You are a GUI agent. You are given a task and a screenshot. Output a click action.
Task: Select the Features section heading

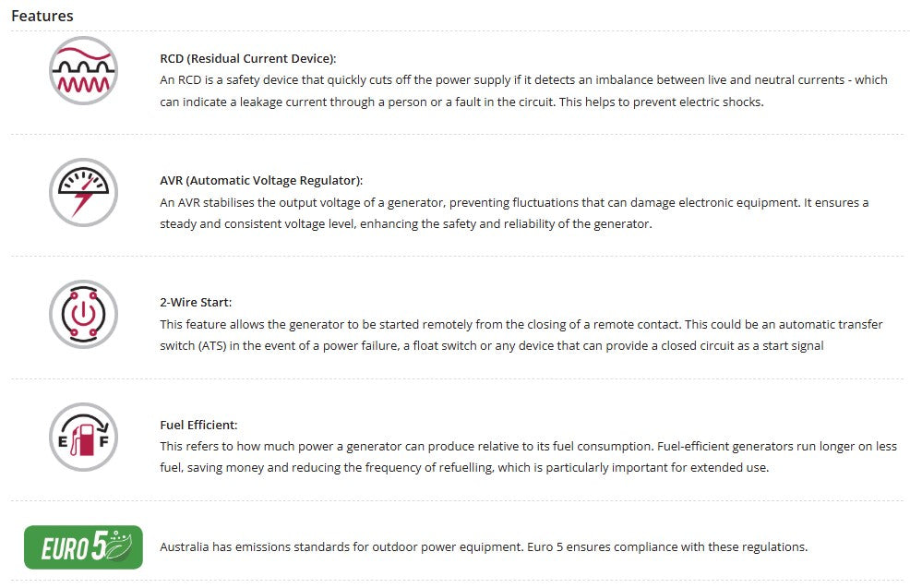[x=42, y=16]
